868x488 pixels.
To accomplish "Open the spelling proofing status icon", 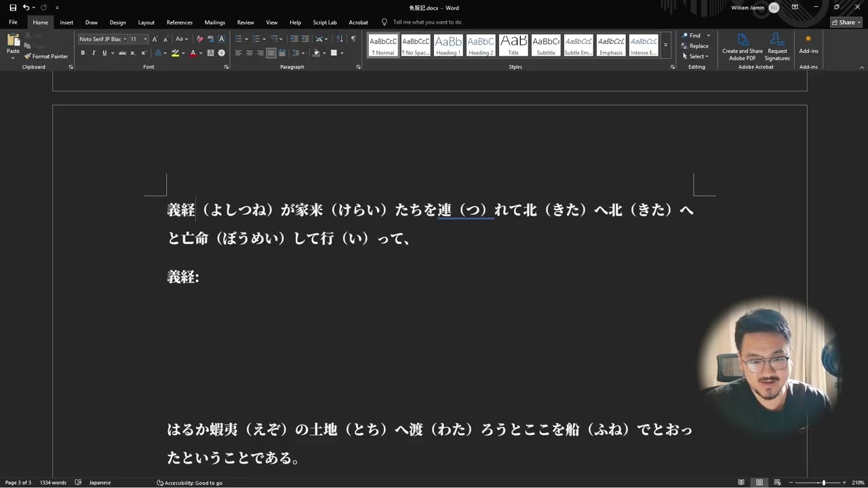I will click(x=78, y=483).
